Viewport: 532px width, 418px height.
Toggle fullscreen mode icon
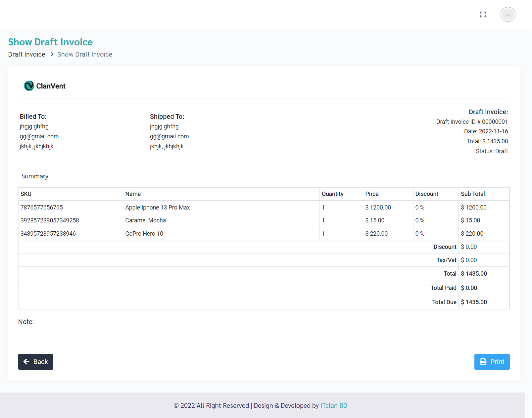click(483, 15)
